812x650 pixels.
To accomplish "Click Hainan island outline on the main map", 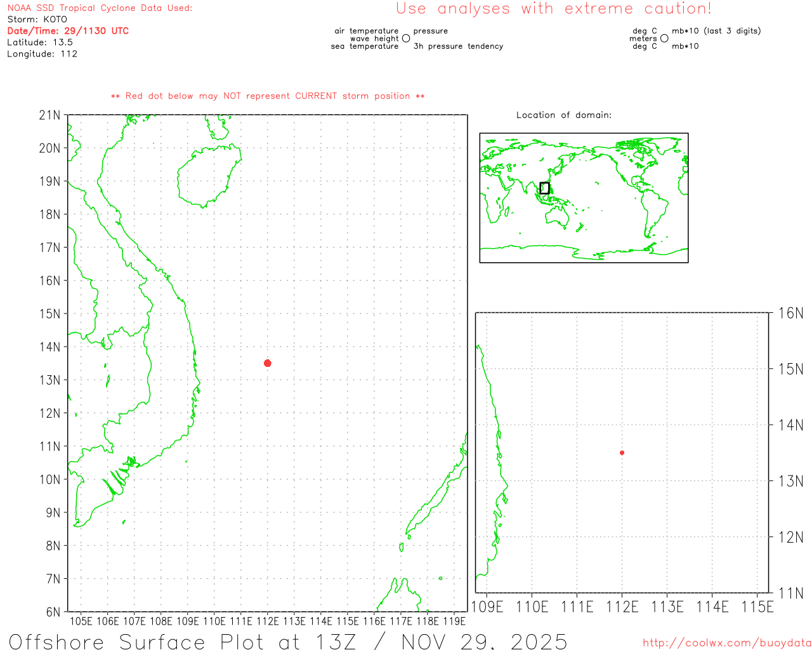I will pos(208,176).
